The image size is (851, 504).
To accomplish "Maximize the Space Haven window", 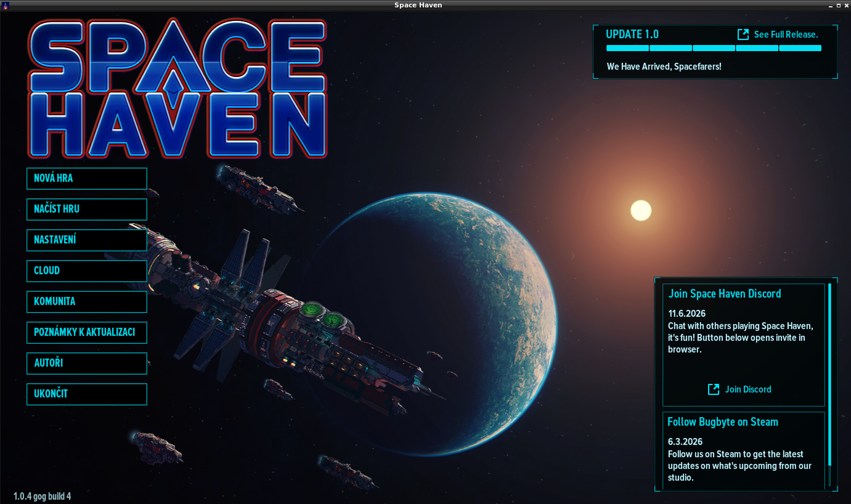I will pos(838,5).
